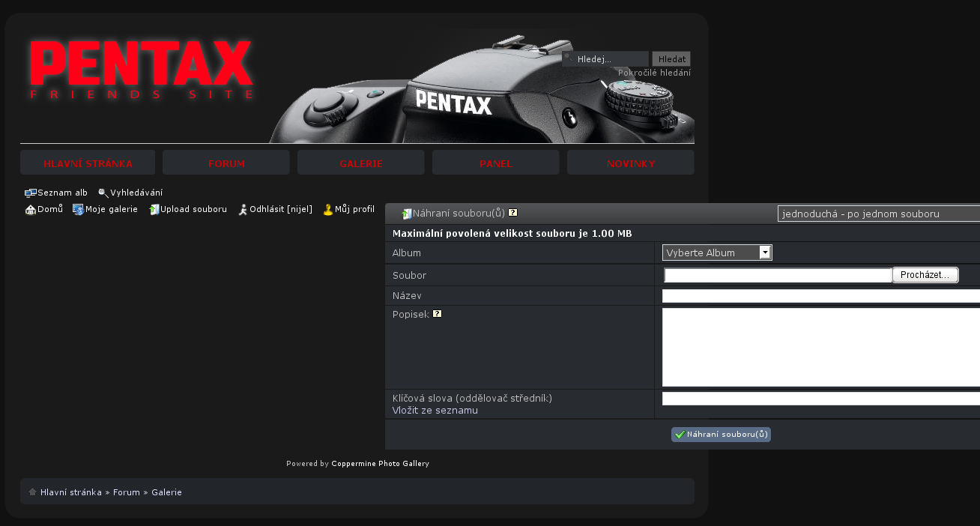The width and height of the screenshot is (980, 526).
Task: Click the Moje galerie icon
Action: [x=78, y=210]
